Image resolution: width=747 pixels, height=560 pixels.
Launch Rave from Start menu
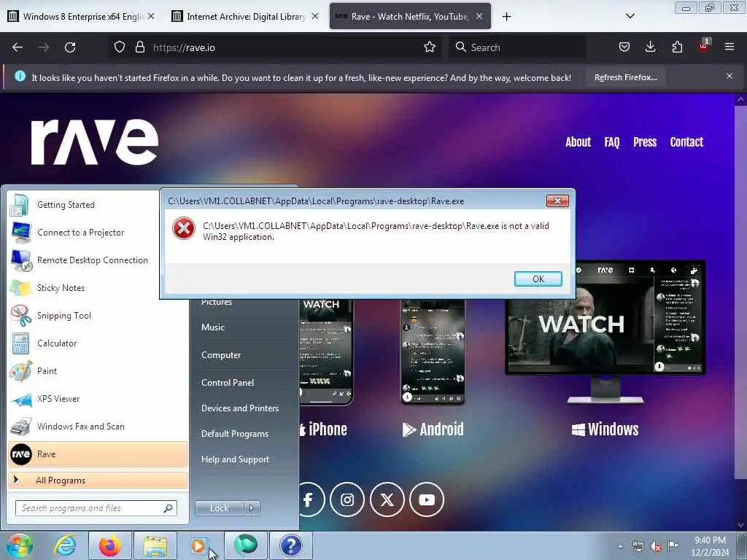[x=98, y=454]
